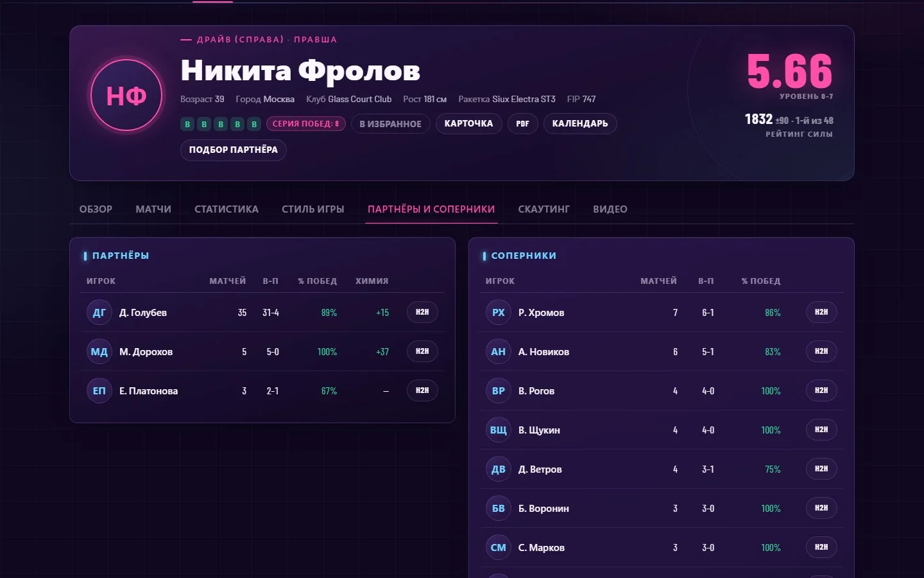924x578 pixels.
Task: Click the name Д. Ветров
Action: 540,469
